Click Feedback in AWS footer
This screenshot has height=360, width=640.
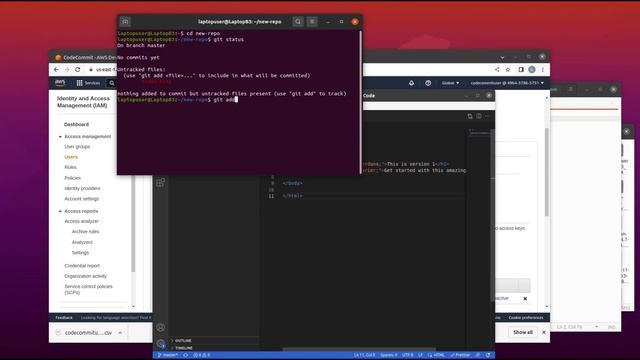click(x=64, y=318)
